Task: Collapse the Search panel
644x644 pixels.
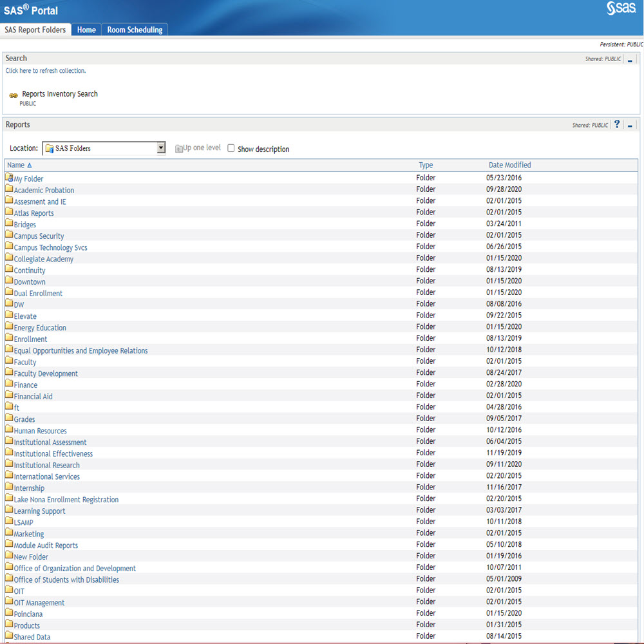Action: (x=629, y=59)
